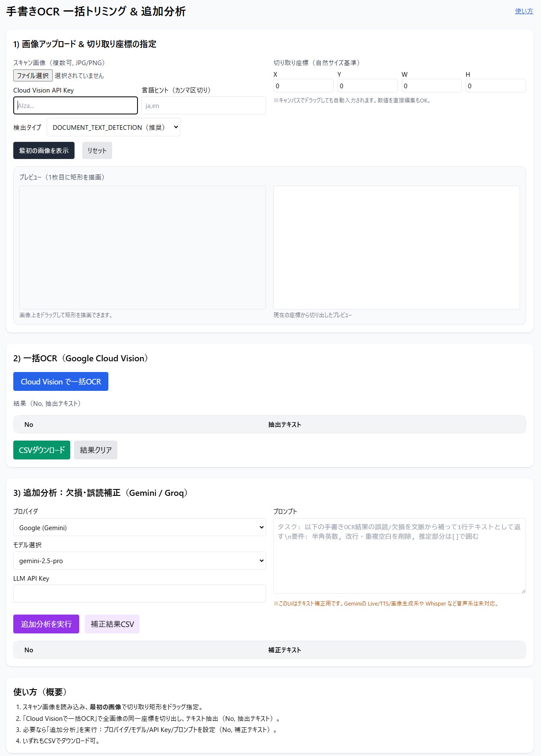Click the 現在の座標から切り出したプレビュー caption

313,315
